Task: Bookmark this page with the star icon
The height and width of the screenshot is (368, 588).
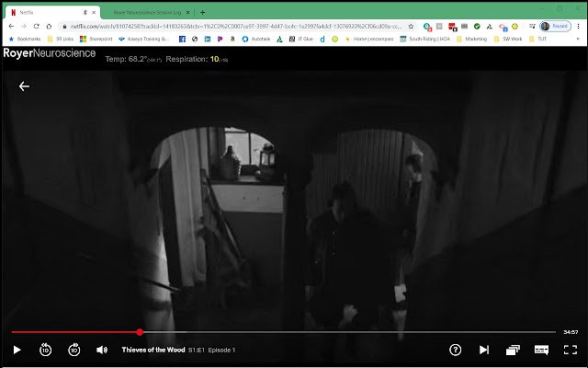Action: (x=411, y=27)
